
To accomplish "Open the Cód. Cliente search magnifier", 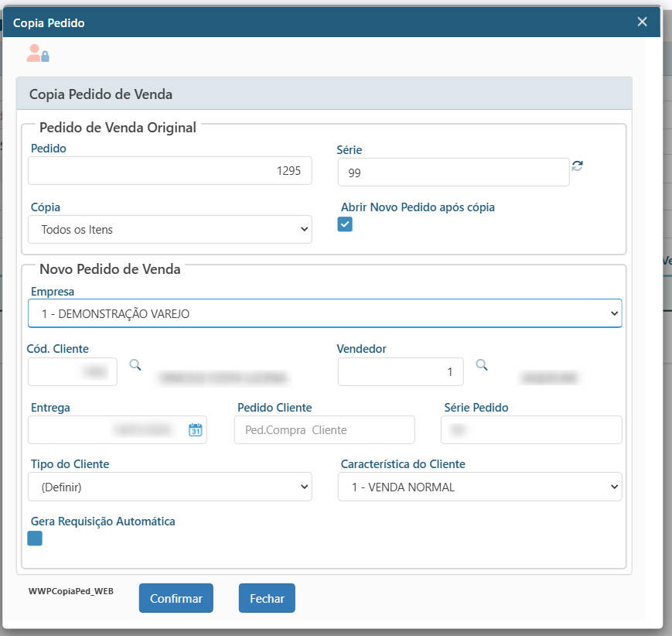I will 135,365.
